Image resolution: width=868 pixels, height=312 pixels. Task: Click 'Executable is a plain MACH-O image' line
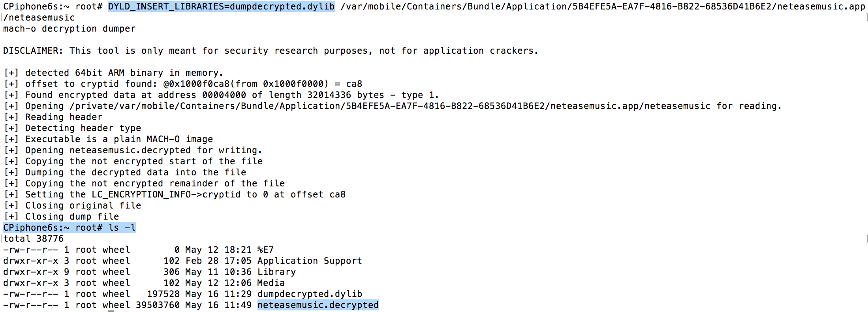click(119, 139)
